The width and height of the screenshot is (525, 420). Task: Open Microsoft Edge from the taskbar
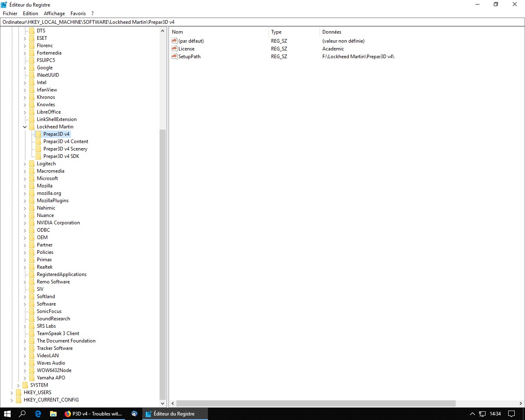point(38,414)
